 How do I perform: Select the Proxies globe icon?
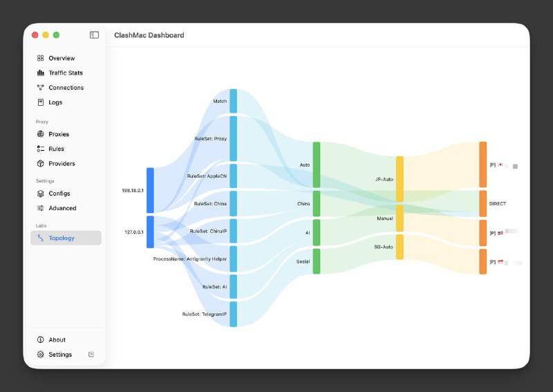[x=41, y=134]
